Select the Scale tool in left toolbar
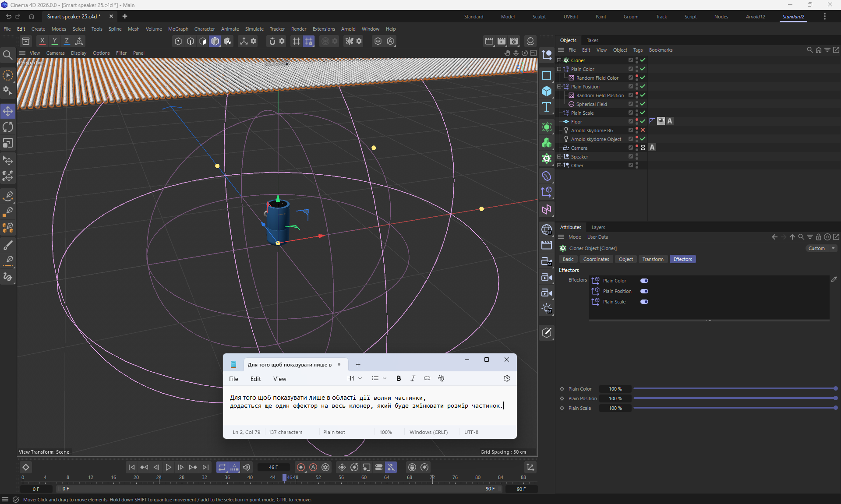The width and height of the screenshot is (841, 504). 8,143
